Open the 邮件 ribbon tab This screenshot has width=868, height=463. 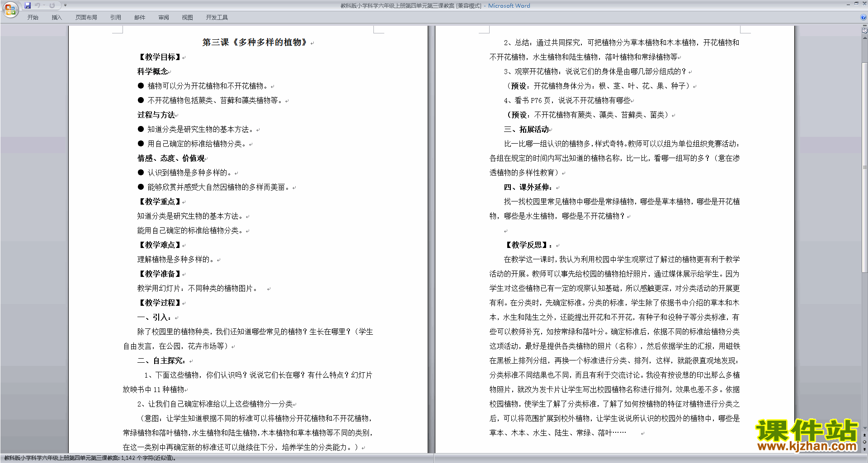coord(140,18)
